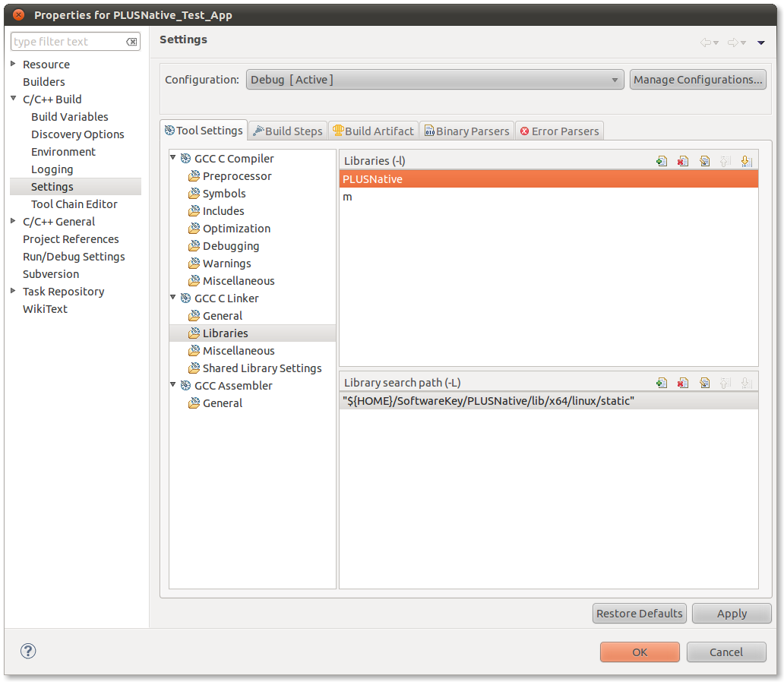The width and height of the screenshot is (784, 682).
Task: Select Debugging tool setting
Action: tap(231, 246)
